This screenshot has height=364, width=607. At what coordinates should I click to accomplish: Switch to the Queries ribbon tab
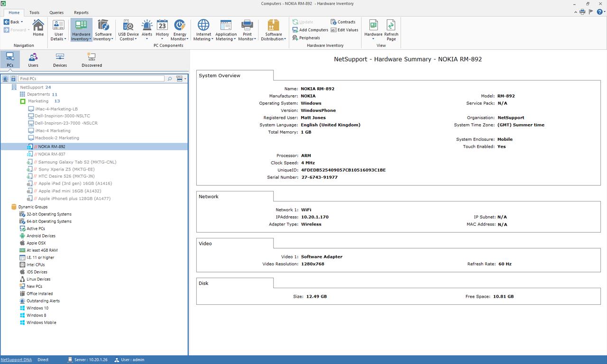click(56, 13)
